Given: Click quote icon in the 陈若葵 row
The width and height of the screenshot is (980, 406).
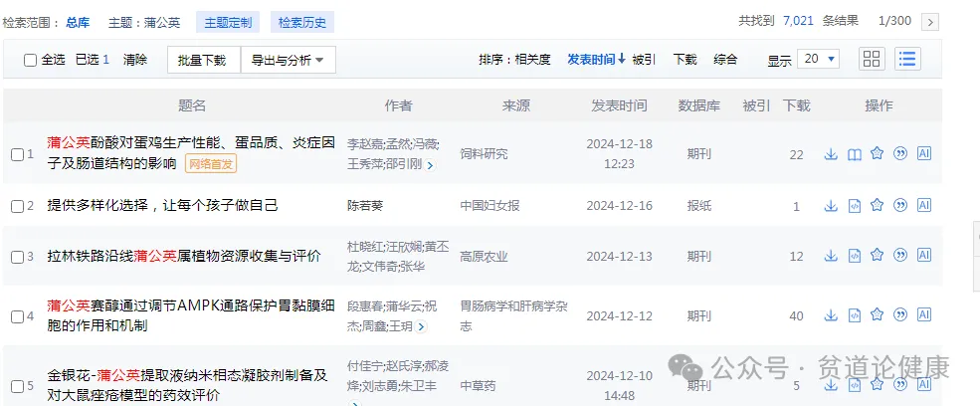Looking at the screenshot, I should (900, 205).
